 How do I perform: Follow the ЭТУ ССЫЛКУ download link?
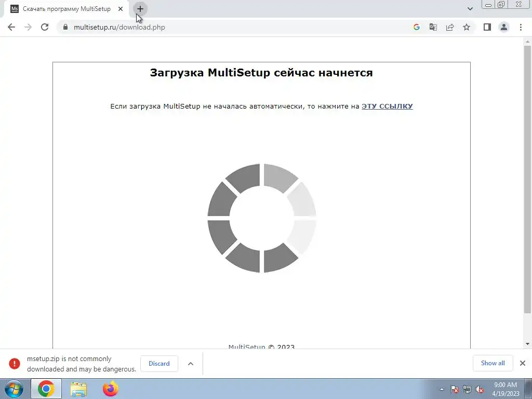point(387,106)
